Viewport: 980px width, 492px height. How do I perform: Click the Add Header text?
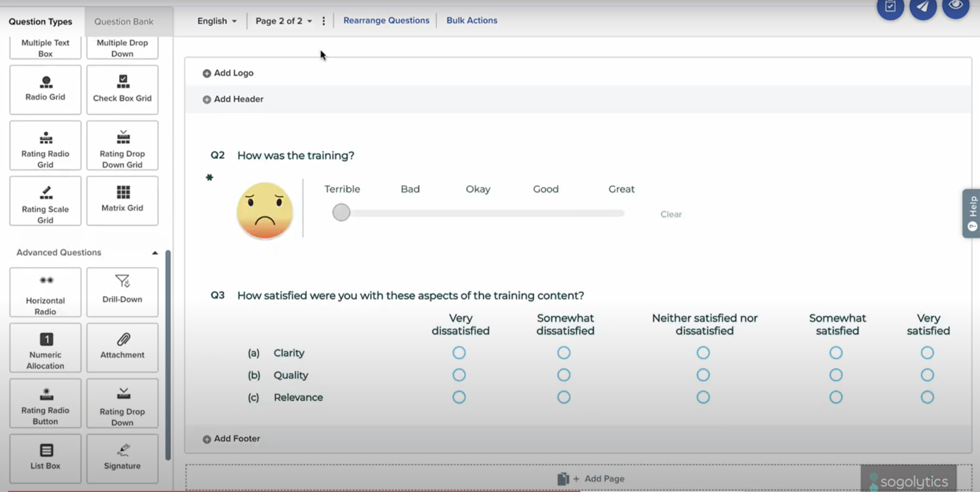click(238, 99)
